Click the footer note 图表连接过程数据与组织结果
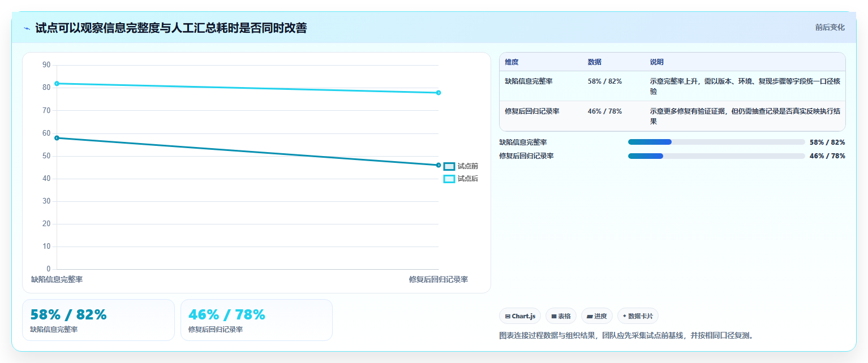Image resolution: width=868 pixels, height=363 pixels. pyautogui.click(x=628, y=335)
